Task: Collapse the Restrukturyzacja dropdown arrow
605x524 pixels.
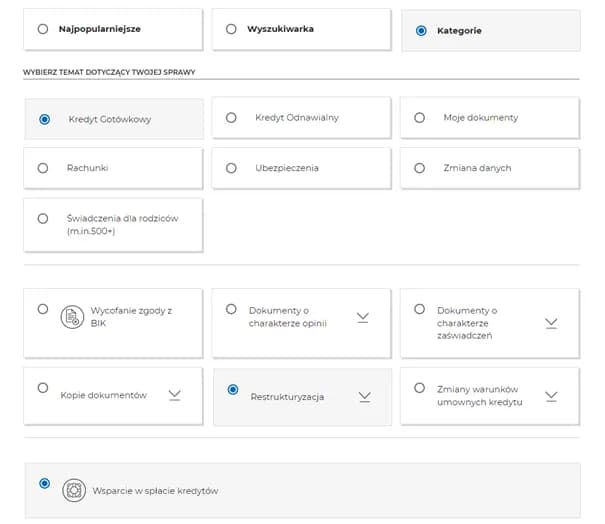Action: tap(364, 396)
